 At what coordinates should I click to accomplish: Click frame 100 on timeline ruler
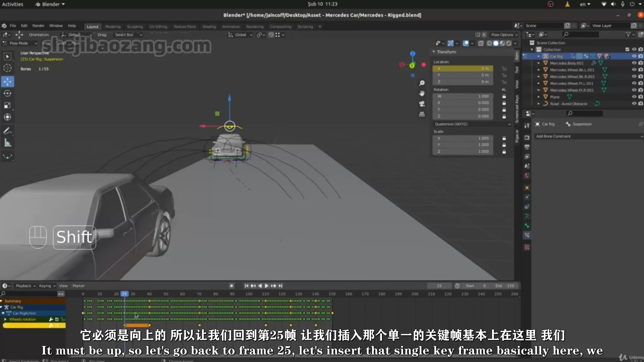coord(249,294)
